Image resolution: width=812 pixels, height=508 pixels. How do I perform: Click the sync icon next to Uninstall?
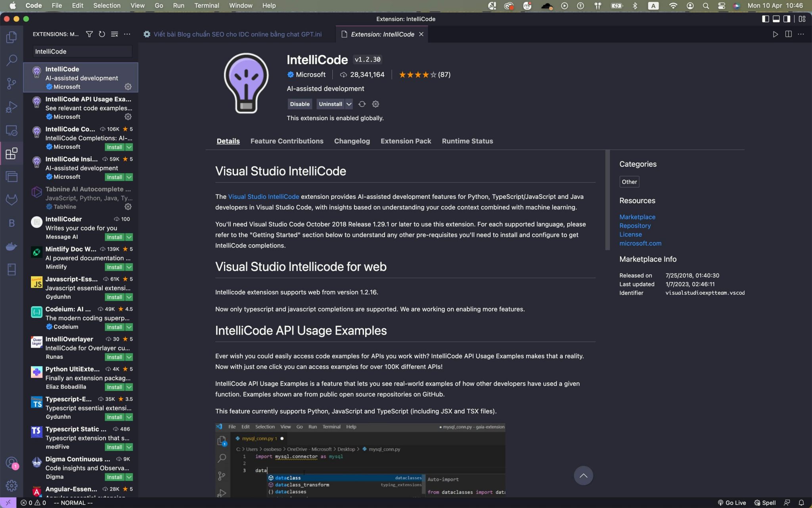362,104
